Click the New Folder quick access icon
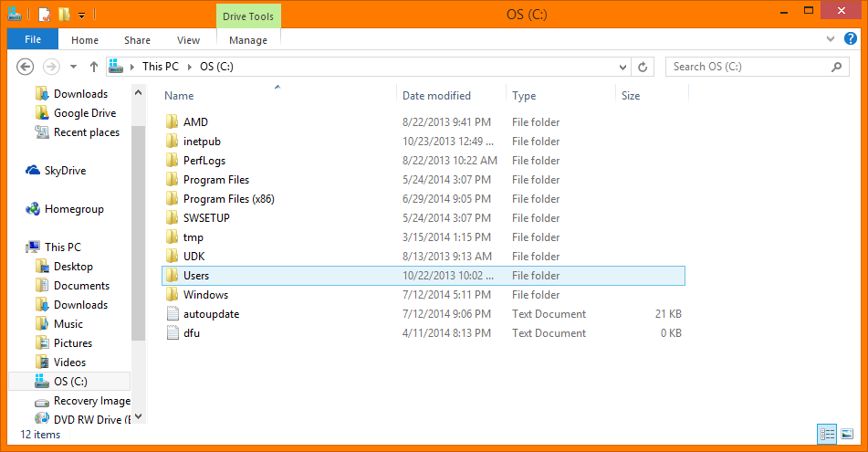This screenshot has height=452, width=868. point(64,15)
